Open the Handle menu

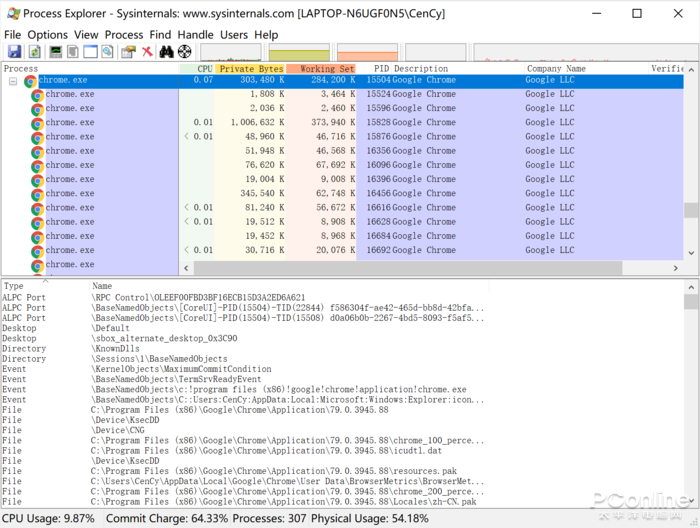point(196,35)
